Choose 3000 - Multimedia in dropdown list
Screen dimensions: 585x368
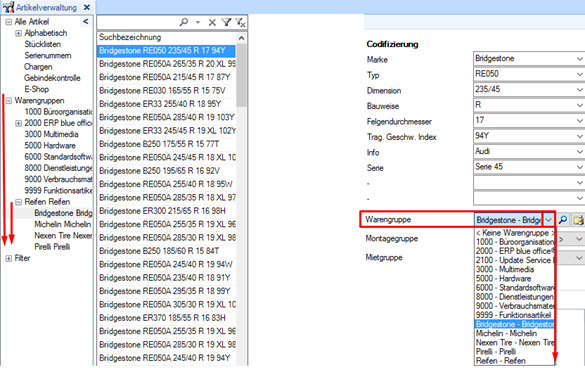(x=515, y=269)
